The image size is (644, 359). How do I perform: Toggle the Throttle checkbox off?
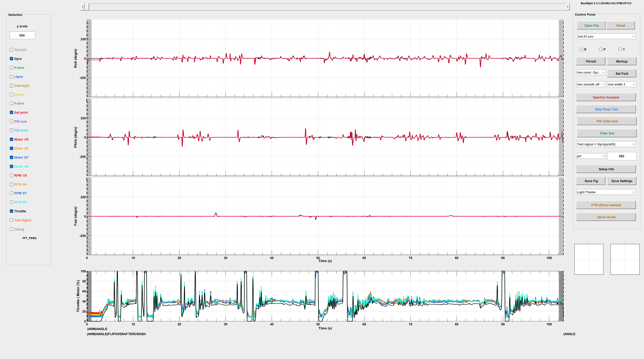point(11,211)
